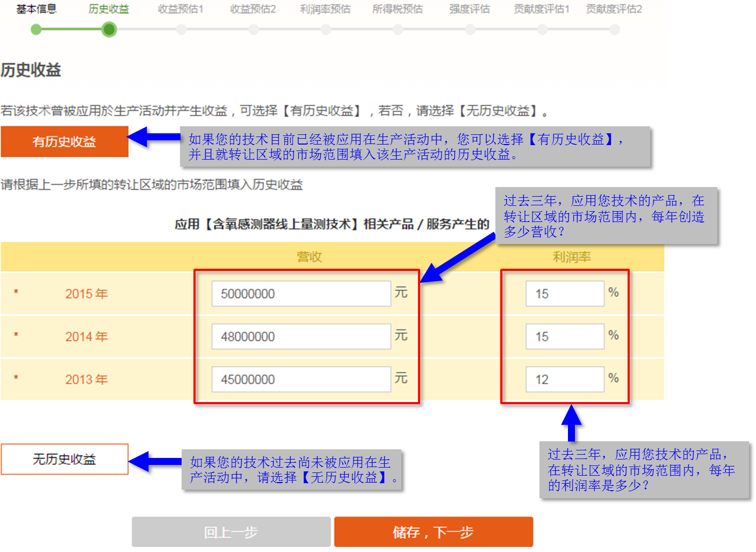Choose the 无历史收益 button
The width and height of the screenshot is (756, 552).
pos(64,460)
